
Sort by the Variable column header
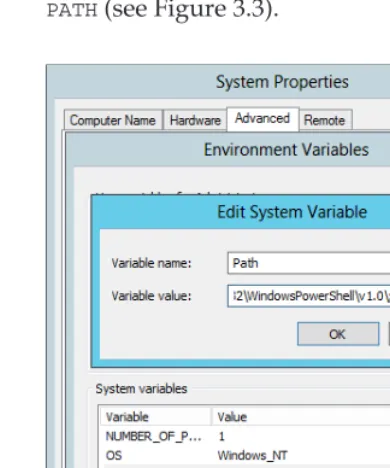pos(156,417)
